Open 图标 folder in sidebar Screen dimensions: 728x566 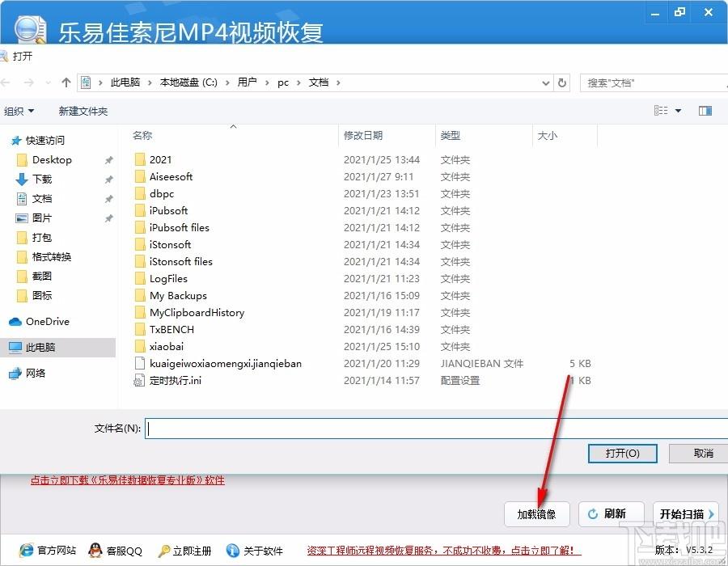click(34, 295)
